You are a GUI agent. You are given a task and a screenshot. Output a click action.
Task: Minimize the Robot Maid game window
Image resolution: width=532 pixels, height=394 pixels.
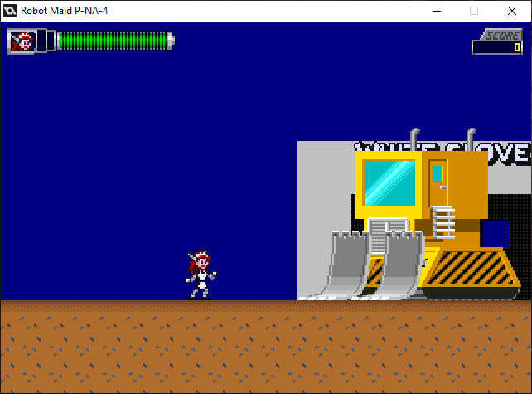[x=437, y=11]
